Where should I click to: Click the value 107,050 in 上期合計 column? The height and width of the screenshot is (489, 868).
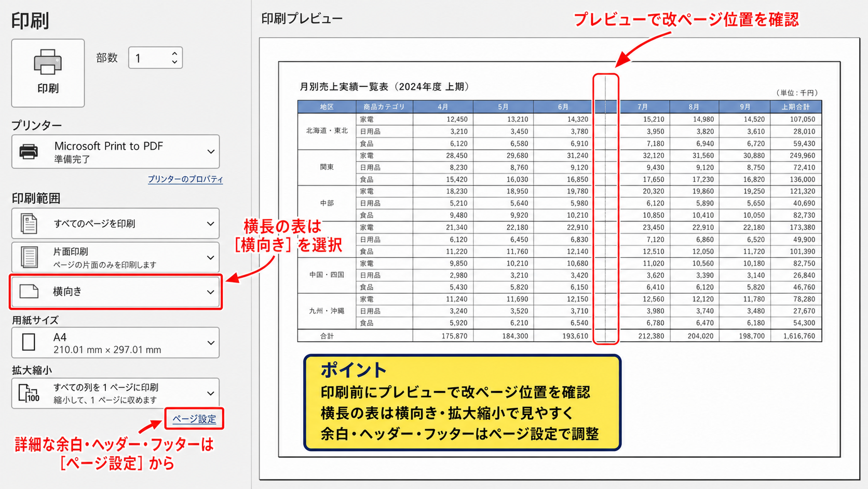click(x=802, y=120)
